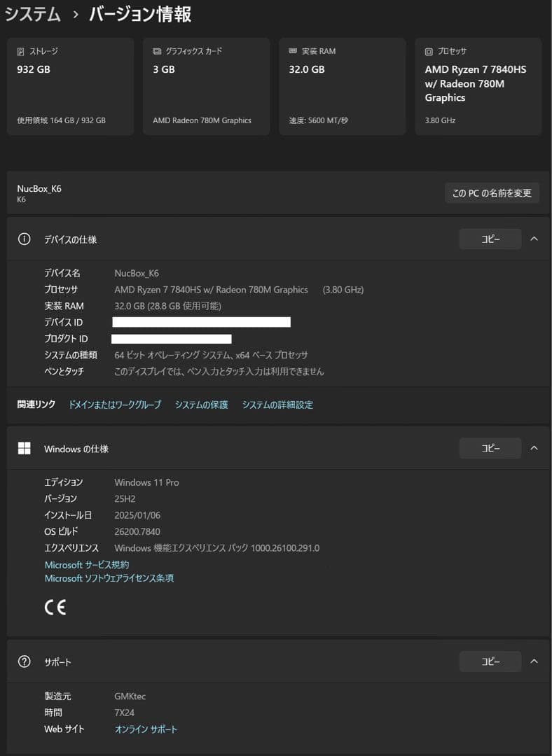
Task: Collapse the サポート section chevron
Action: (x=534, y=661)
